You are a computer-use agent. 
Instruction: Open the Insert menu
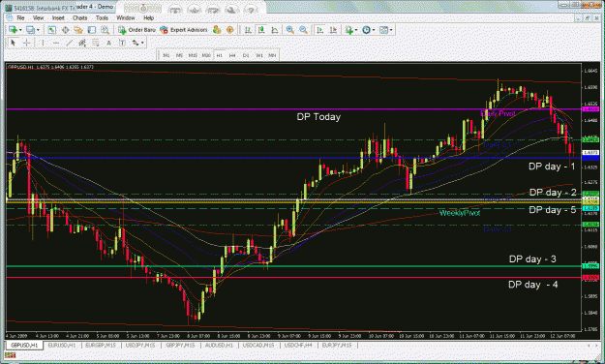point(58,17)
